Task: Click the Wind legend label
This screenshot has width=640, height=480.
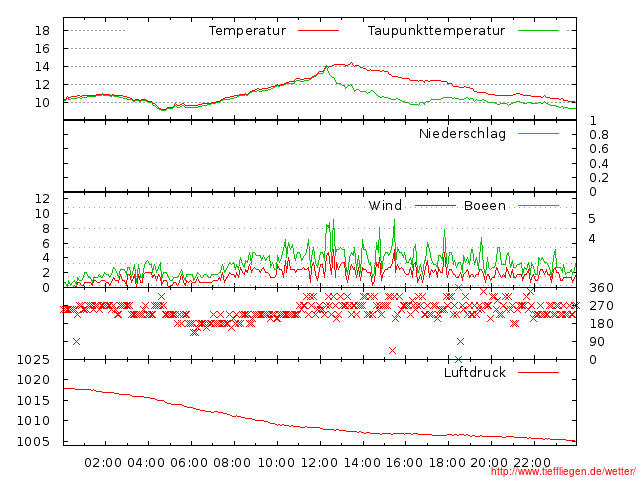Action: (385, 205)
